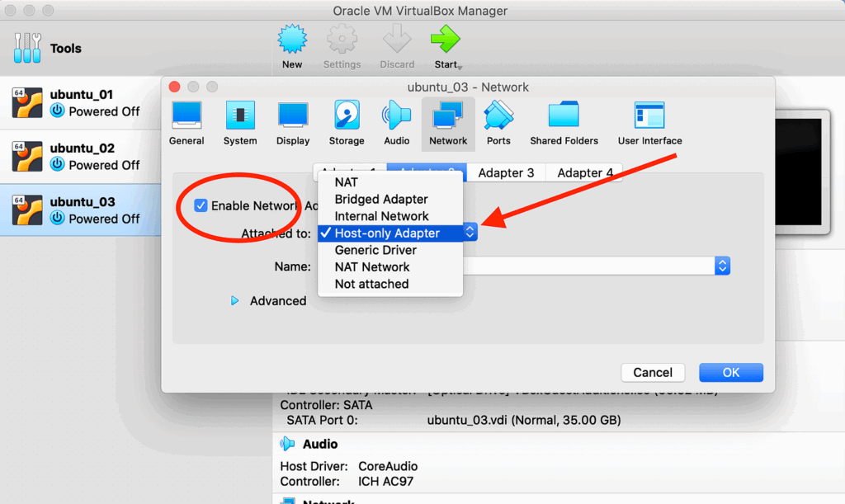Open the Audio settings section
This screenshot has height=504, width=845.
pos(397,123)
